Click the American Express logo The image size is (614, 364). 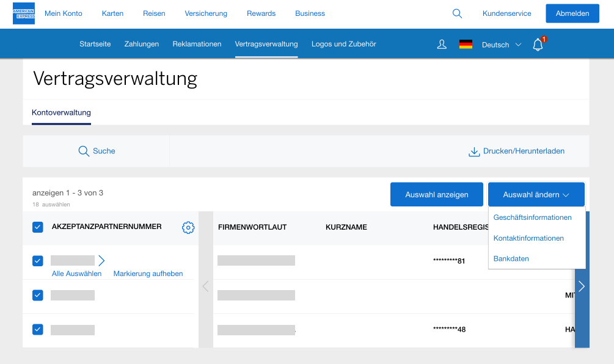tap(23, 13)
